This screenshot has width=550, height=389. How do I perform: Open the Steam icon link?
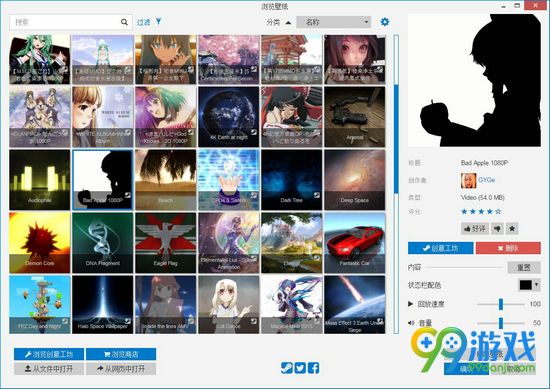287,368
